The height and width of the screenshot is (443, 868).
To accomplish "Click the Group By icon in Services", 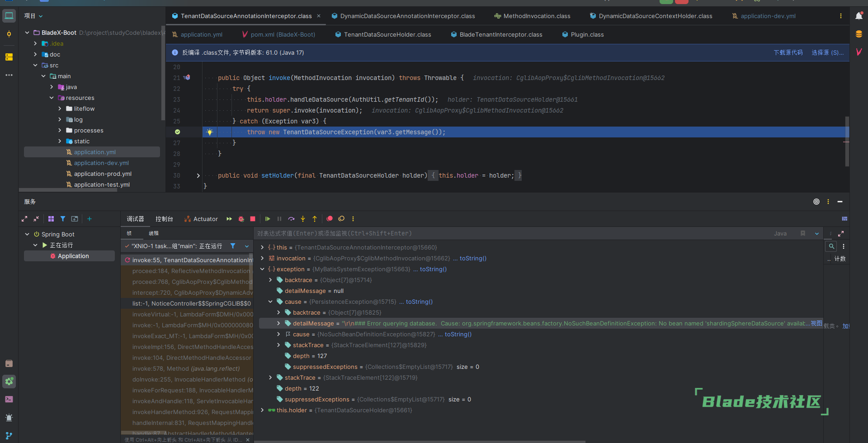I will click(51, 219).
